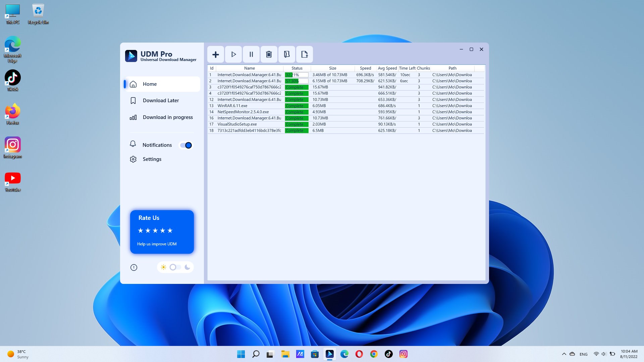Screen dimensions: 644x362
Task: Delete selected download with trash icon
Action: click(x=269, y=54)
